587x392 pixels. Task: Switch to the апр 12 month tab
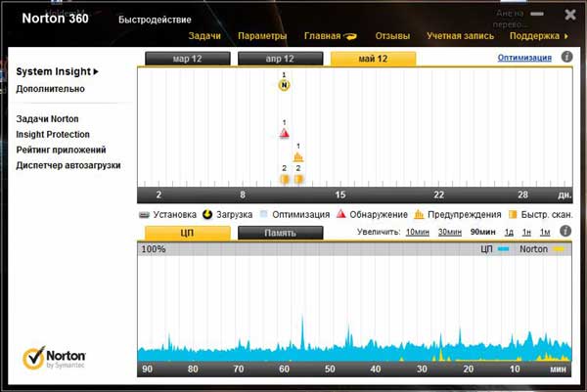click(280, 59)
